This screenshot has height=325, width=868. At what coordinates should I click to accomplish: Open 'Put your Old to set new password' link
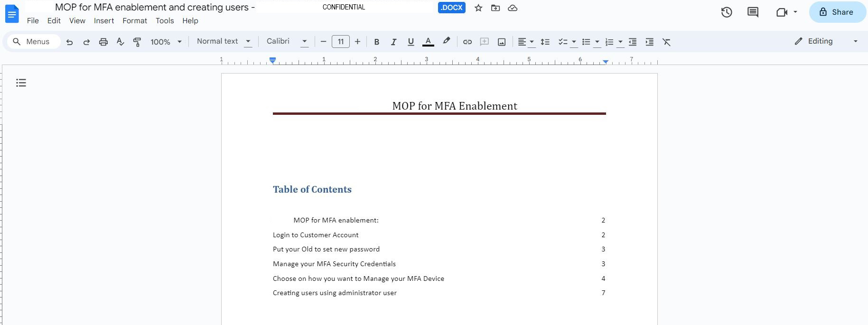(x=326, y=249)
